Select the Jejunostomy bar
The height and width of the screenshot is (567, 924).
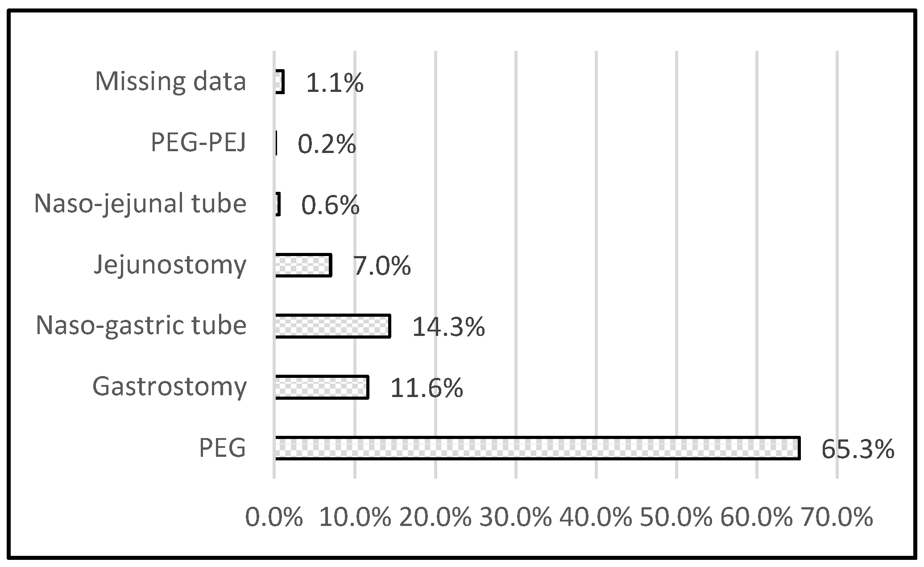tap(303, 265)
